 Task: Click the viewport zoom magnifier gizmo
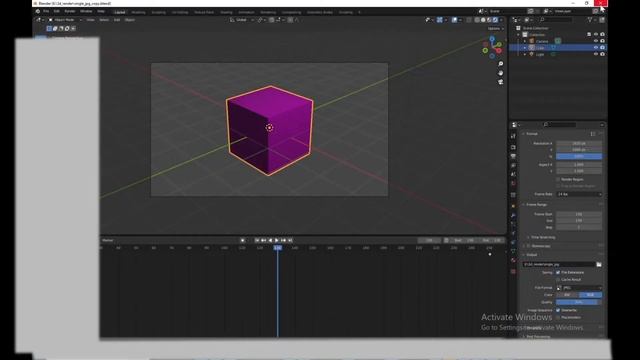point(500,64)
